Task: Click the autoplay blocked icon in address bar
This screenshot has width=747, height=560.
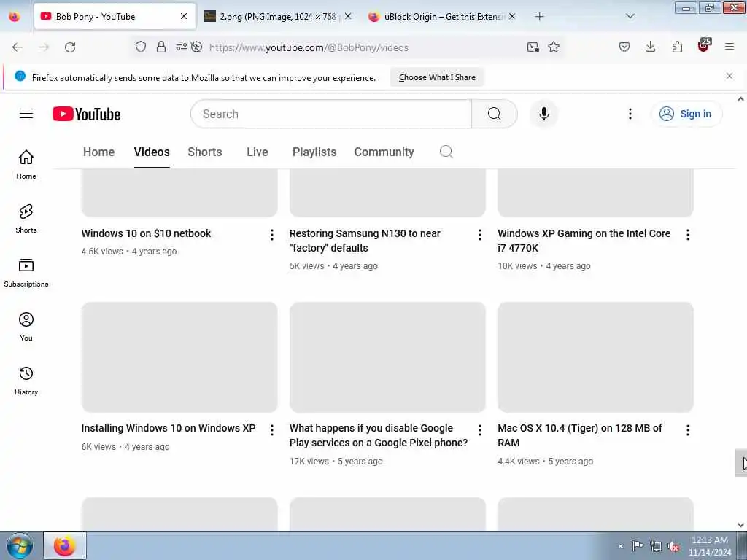Action: click(x=196, y=47)
